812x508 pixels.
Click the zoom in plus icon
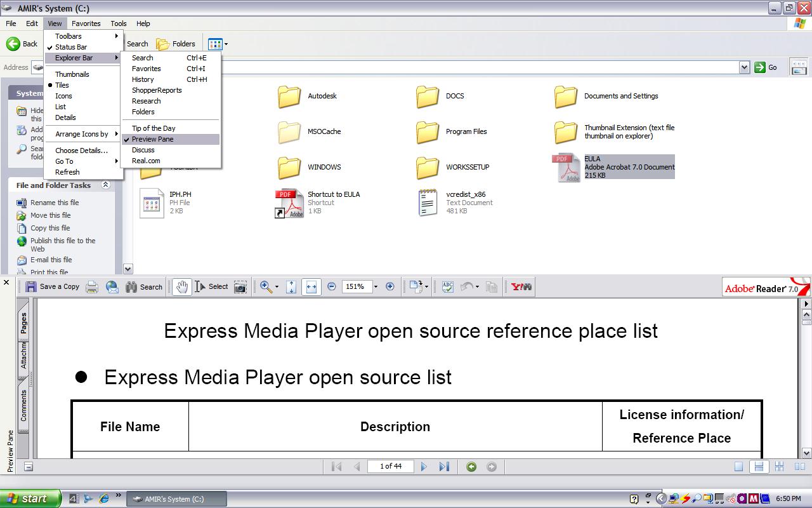[390, 287]
